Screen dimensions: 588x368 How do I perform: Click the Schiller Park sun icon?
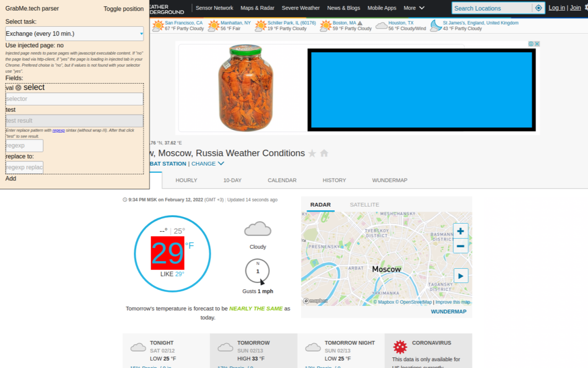pos(260,26)
